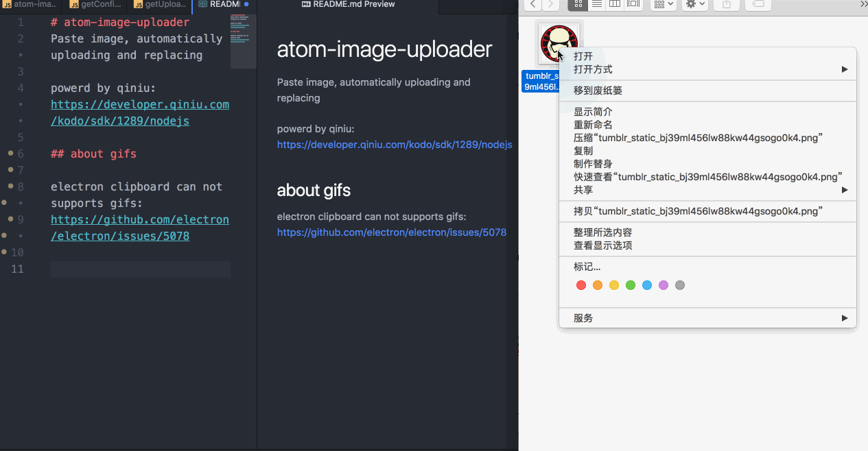Apply the purple tag color
This screenshot has width=868, height=451.
[664, 285]
